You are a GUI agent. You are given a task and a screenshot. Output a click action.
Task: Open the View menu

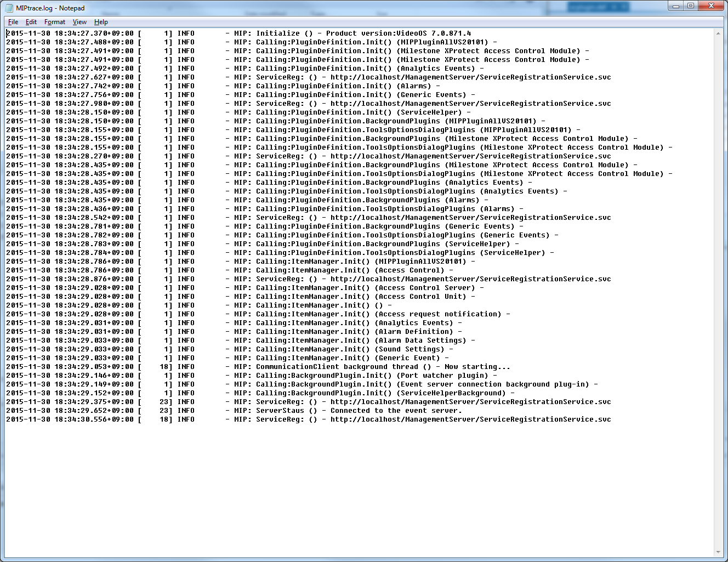click(x=79, y=22)
